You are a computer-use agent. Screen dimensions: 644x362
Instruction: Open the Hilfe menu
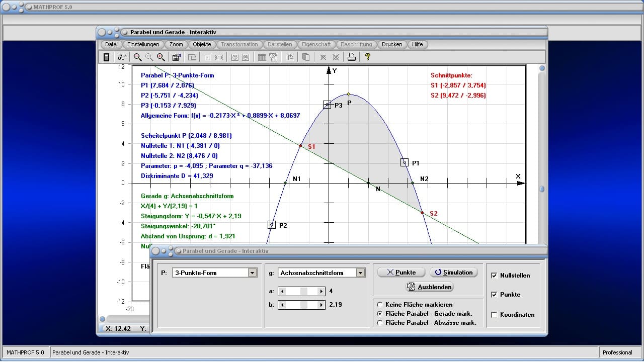pyautogui.click(x=418, y=44)
